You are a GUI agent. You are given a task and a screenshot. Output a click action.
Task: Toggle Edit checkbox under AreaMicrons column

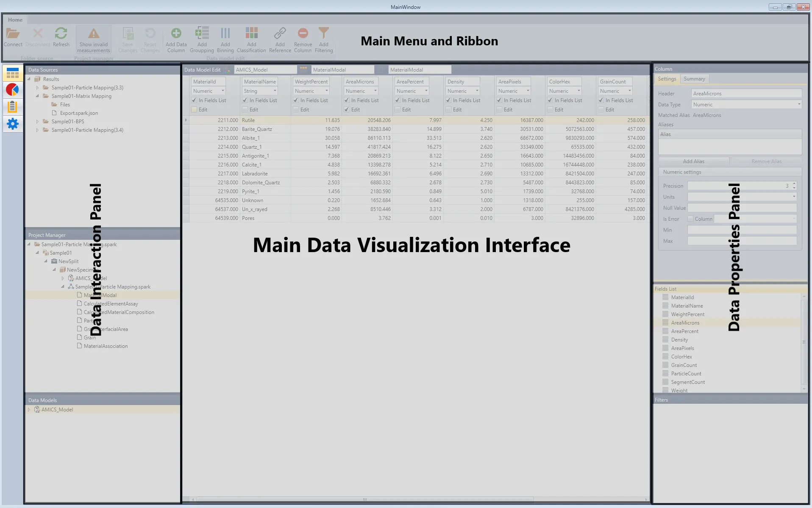click(x=347, y=110)
